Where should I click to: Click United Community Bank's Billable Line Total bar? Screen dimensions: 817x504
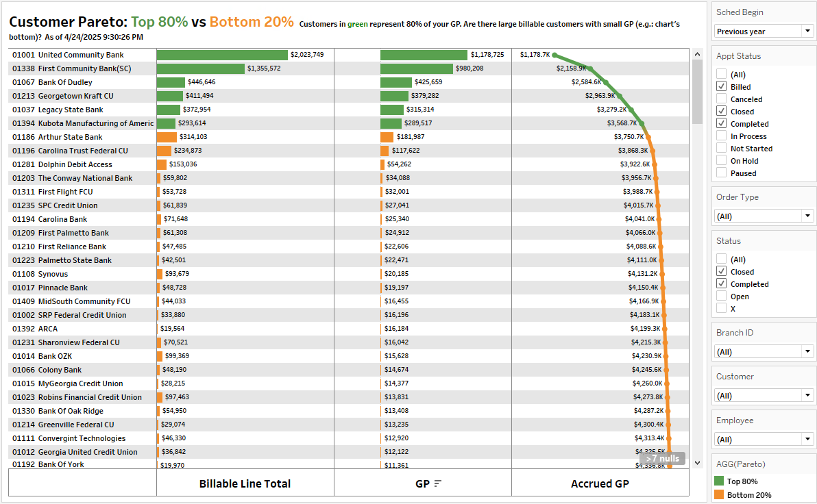tap(222, 55)
